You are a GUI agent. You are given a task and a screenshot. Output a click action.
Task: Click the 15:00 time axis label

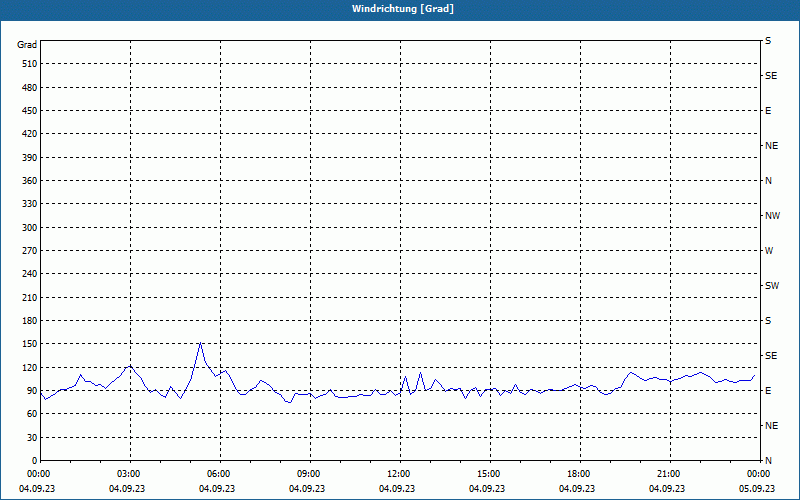(x=490, y=474)
